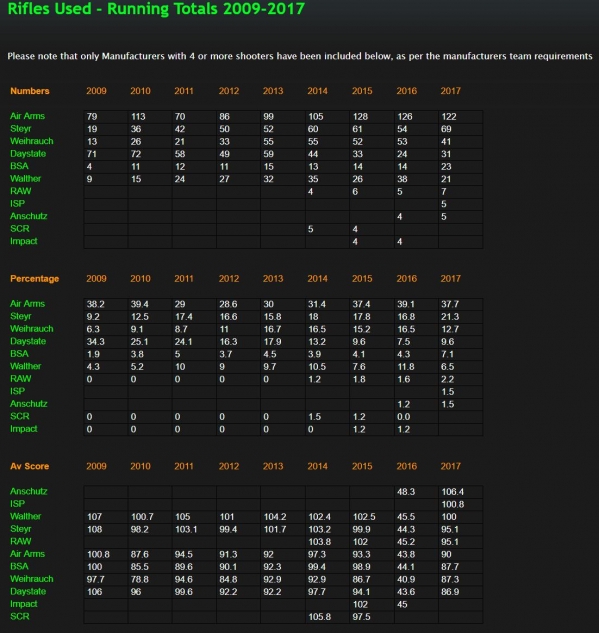Click Anschutz 2016 average score 48.3
Viewport: 599px width, 633px height.
406,492
